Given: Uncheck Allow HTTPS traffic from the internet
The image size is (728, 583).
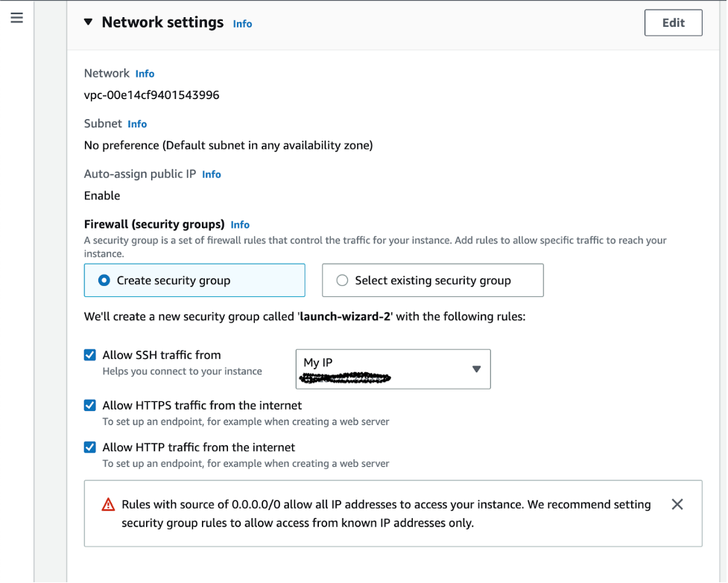Looking at the screenshot, I should pyautogui.click(x=90, y=405).
